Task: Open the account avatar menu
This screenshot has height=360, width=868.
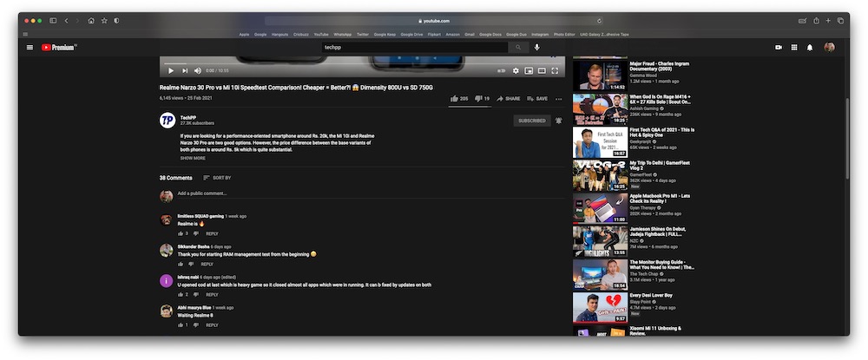Action: click(x=829, y=48)
